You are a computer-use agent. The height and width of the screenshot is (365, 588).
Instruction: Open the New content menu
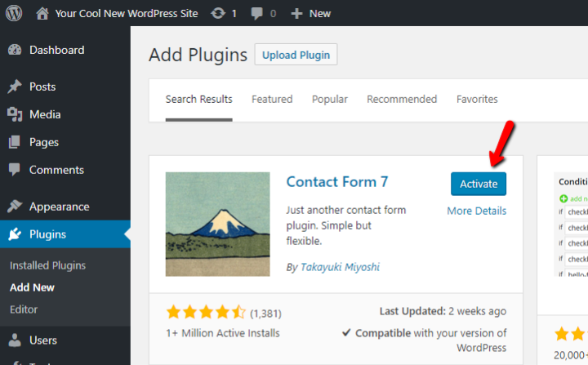point(320,14)
